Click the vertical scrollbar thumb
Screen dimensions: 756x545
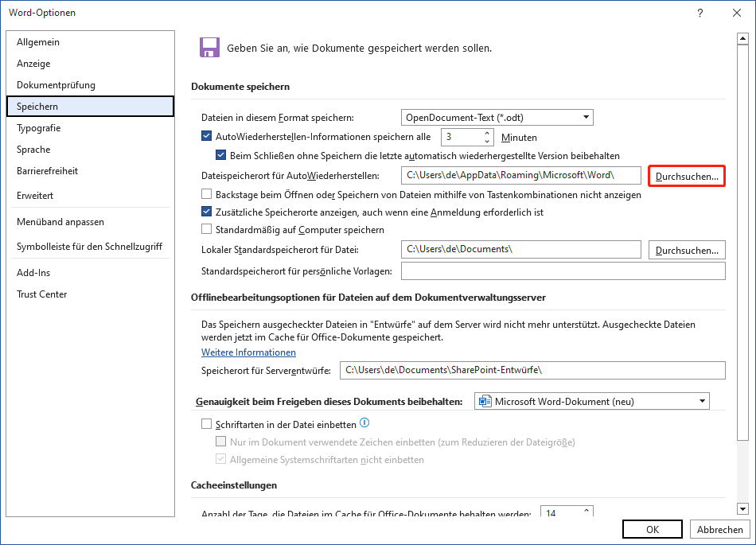pos(742,243)
